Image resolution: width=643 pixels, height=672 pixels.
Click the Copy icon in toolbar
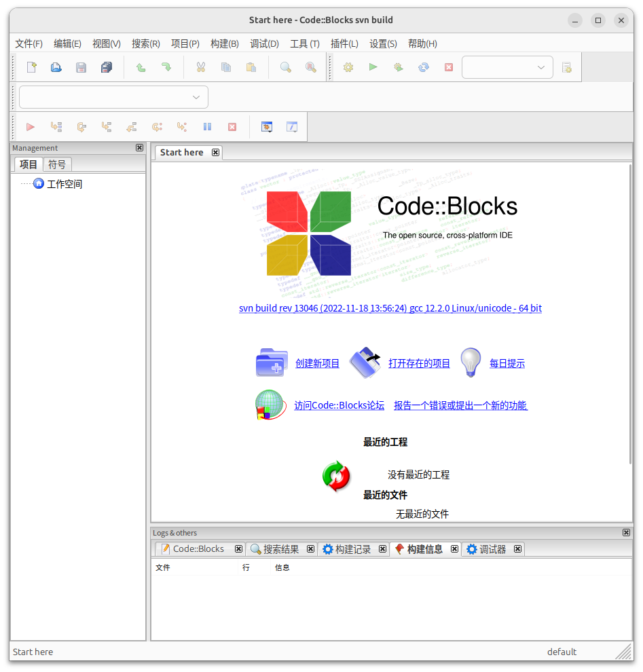click(x=226, y=67)
